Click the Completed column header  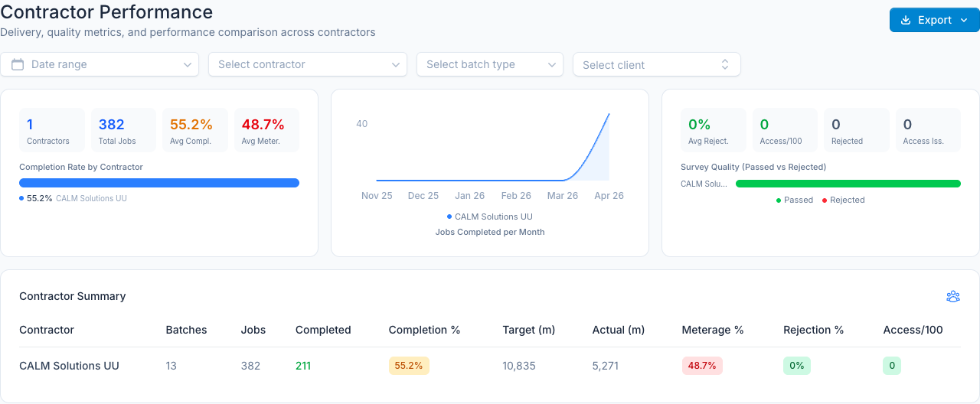(x=323, y=330)
